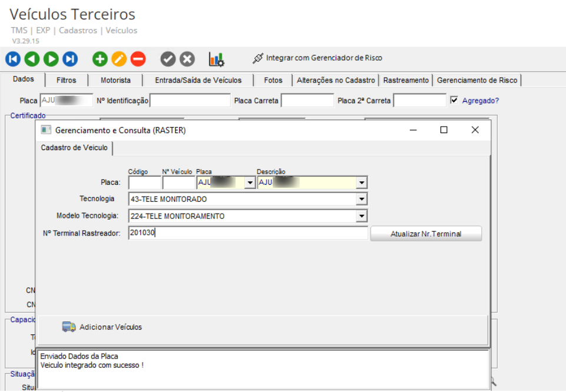
Task: Go to first record with blue navigation icon
Action: click(13, 59)
